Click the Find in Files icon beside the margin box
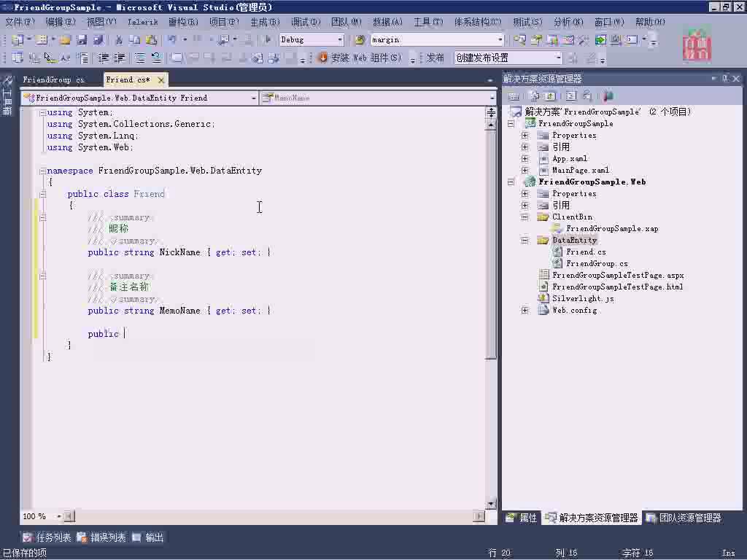 click(x=360, y=40)
